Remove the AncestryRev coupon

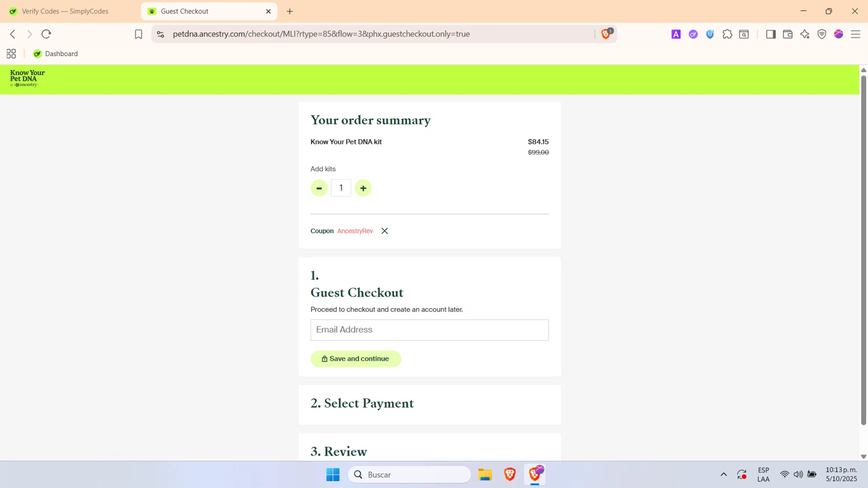click(385, 231)
